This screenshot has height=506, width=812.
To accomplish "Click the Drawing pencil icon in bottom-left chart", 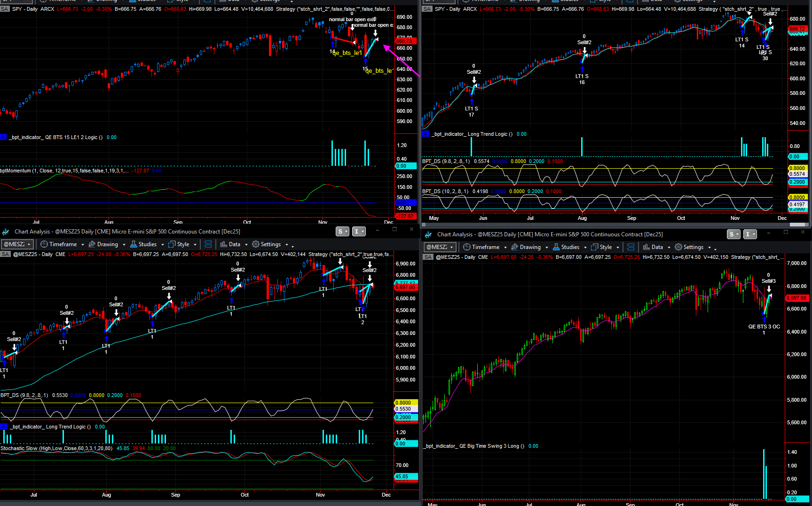I will point(92,244).
